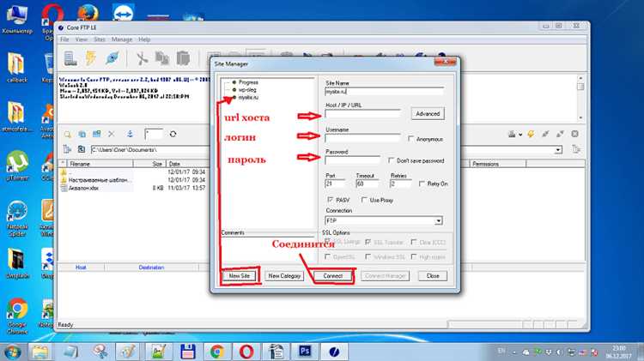Click the Quick Connect lightning toolbar icon
The image size is (644, 361).
pos(91,58)
